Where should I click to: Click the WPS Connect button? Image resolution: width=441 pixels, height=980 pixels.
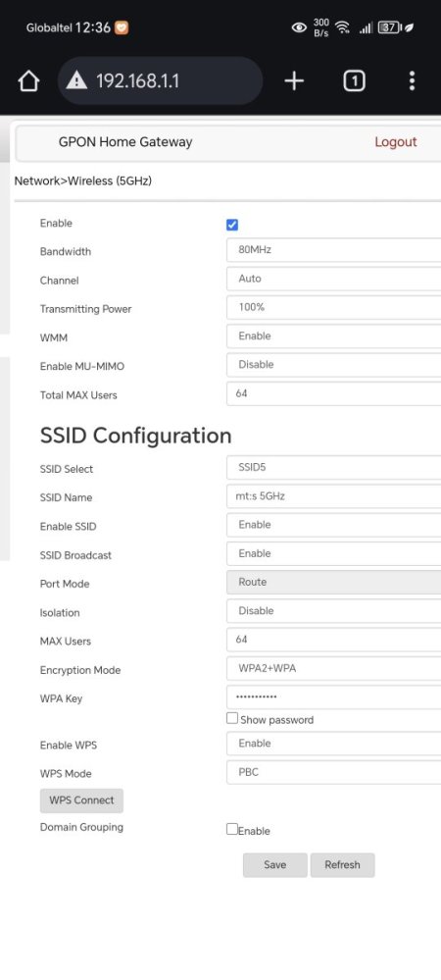point(81,800)
